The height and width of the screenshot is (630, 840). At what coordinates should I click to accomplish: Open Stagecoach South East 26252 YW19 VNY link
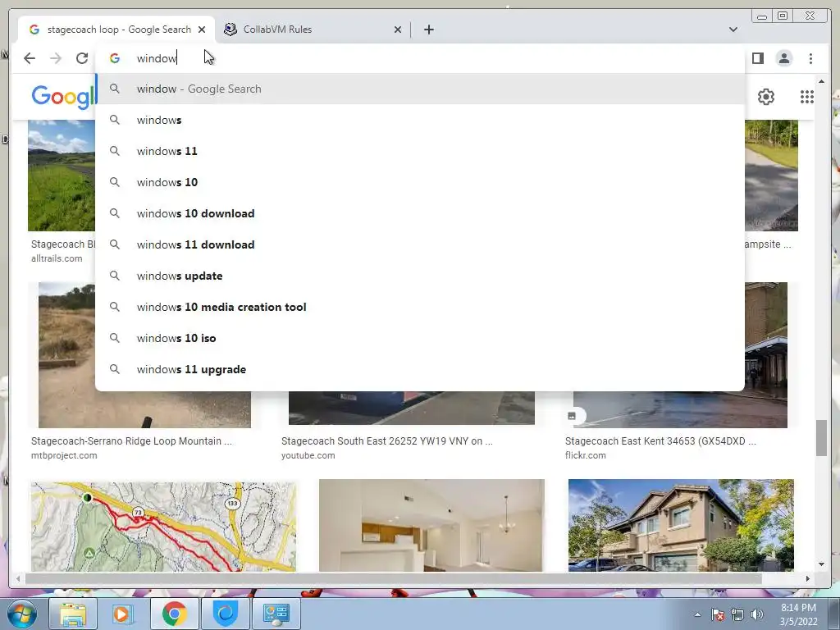[387, 441]
